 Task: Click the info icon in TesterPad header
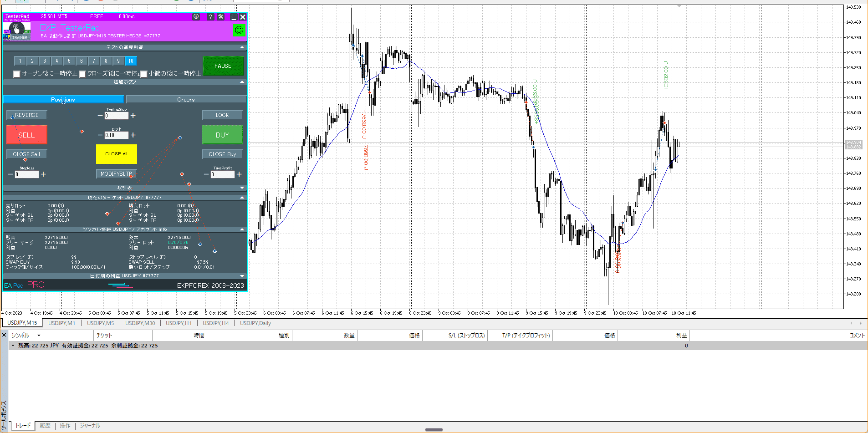click(196, 17)
